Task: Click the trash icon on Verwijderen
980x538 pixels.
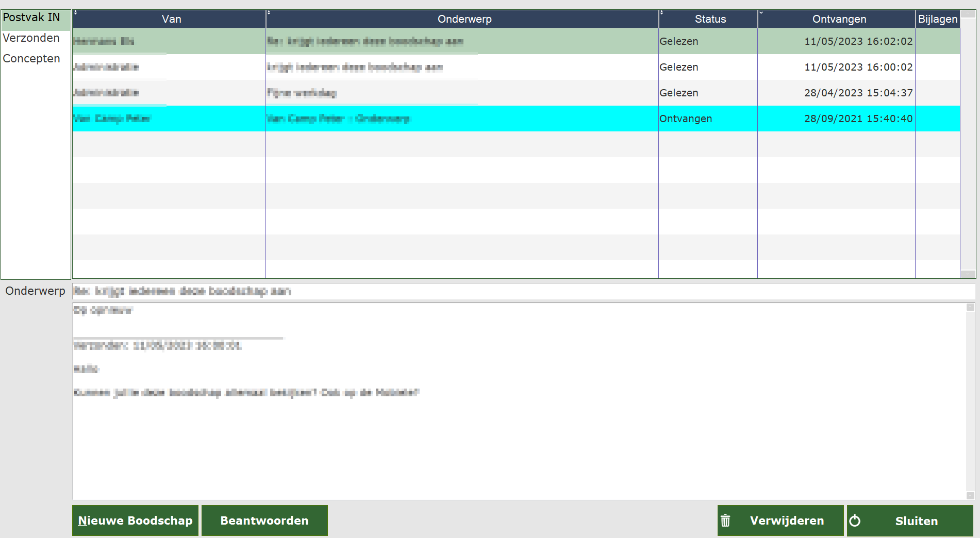Action: (725, 521)
